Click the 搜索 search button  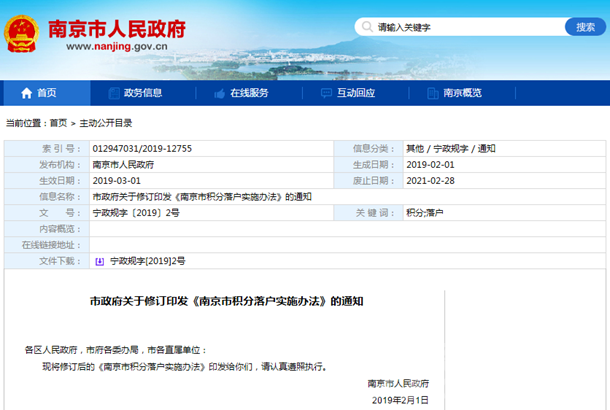click(x=585, y=27)
